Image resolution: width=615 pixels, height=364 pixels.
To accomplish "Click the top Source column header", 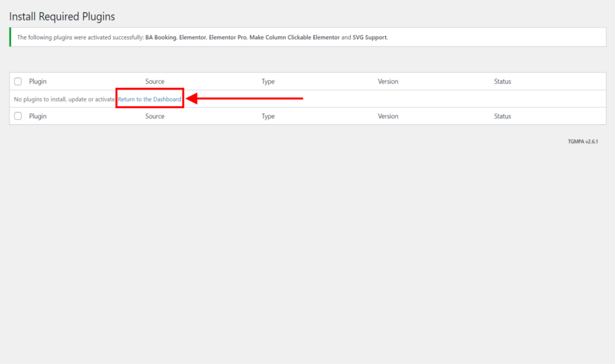I will tap(154, 82).
